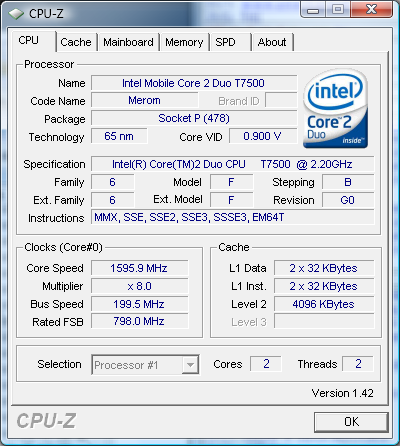Click the Instructions field listing MMX, SSE
This screenshot has height=446, width=400.
pyautogui.click(x=232, y=218)
